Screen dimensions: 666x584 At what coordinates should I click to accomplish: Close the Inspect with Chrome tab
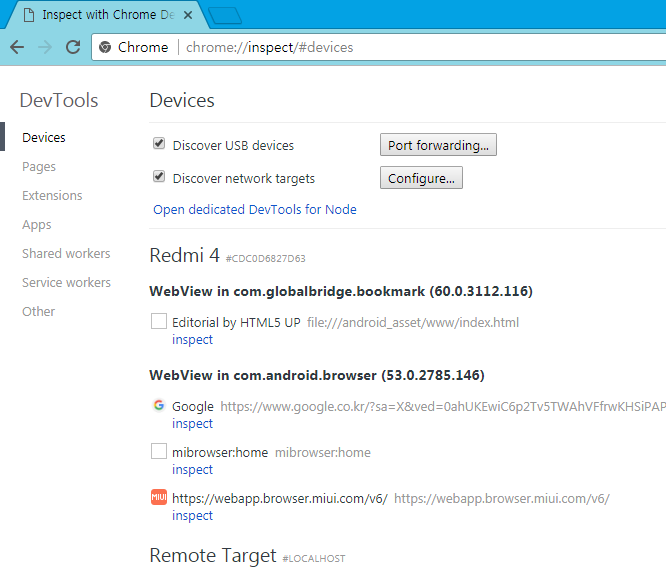[188, 15]
